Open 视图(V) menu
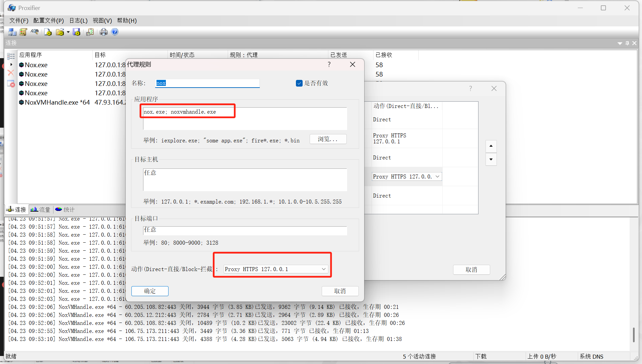642x364 pixels. (102, 21)
